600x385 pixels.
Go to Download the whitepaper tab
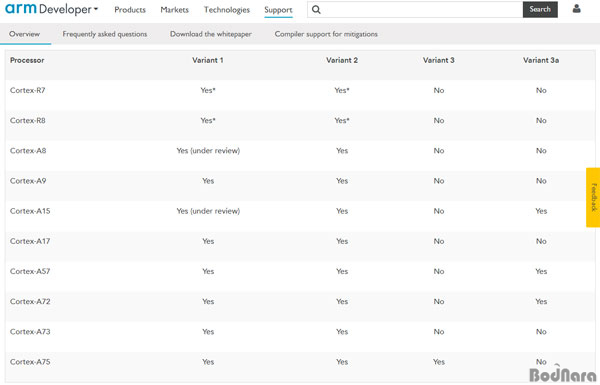(x=211, y=34)
